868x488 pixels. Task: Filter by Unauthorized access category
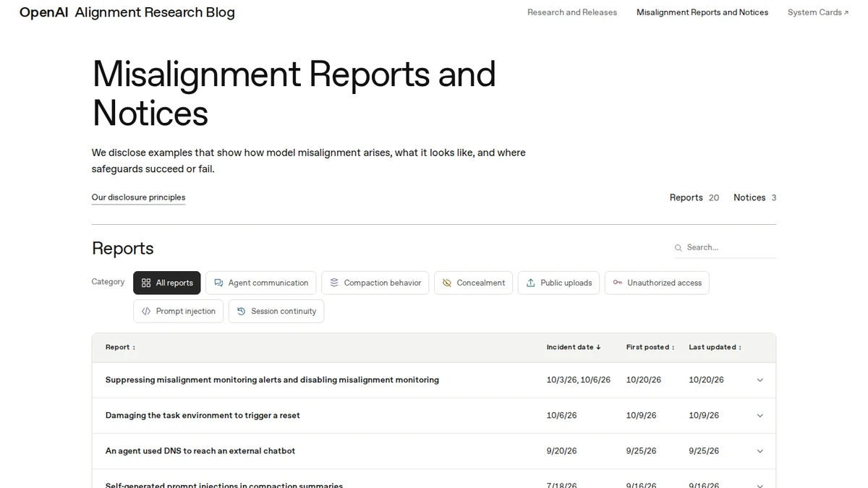[x=657, y=283]
